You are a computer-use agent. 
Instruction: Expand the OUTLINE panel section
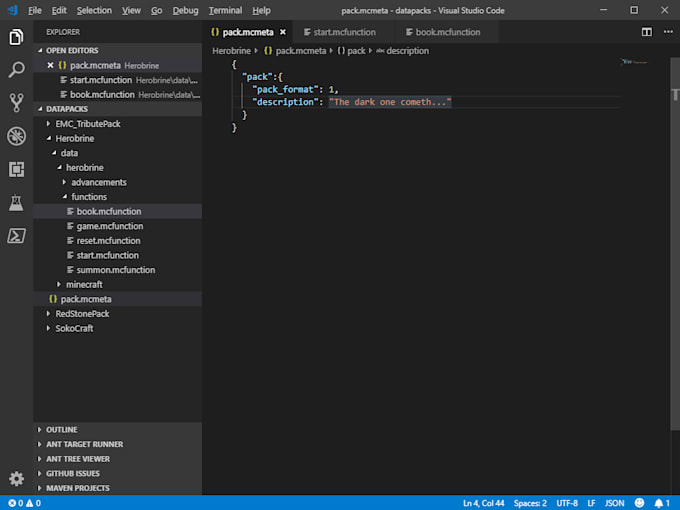[x=61, y=430]
